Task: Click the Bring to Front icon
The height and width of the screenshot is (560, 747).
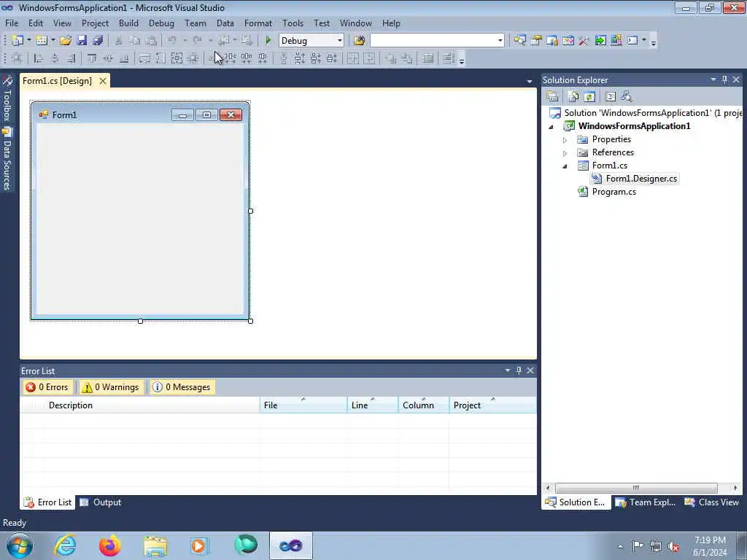Action: pyautogui.click(x=391, y=58)
